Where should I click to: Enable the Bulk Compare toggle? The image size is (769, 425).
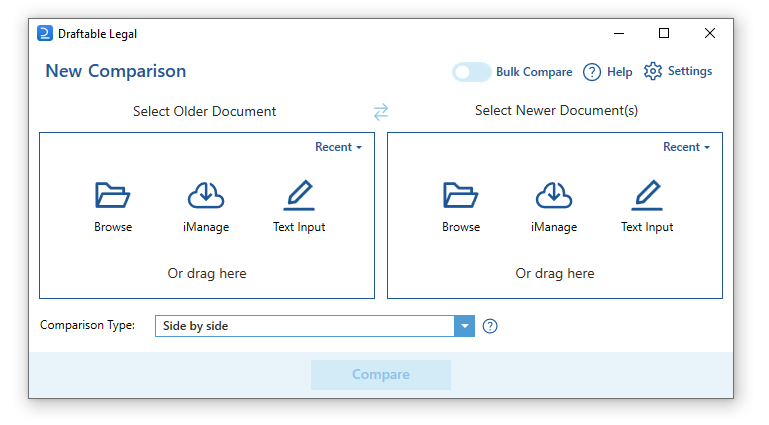coord(471,72)
